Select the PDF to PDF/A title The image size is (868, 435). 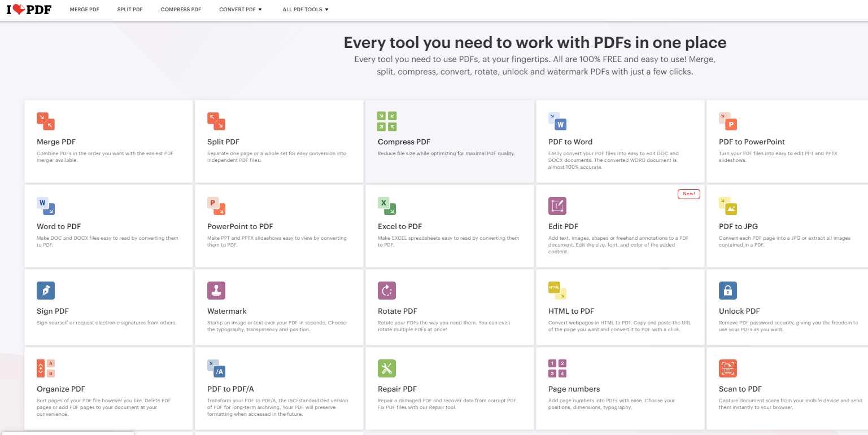230,389
